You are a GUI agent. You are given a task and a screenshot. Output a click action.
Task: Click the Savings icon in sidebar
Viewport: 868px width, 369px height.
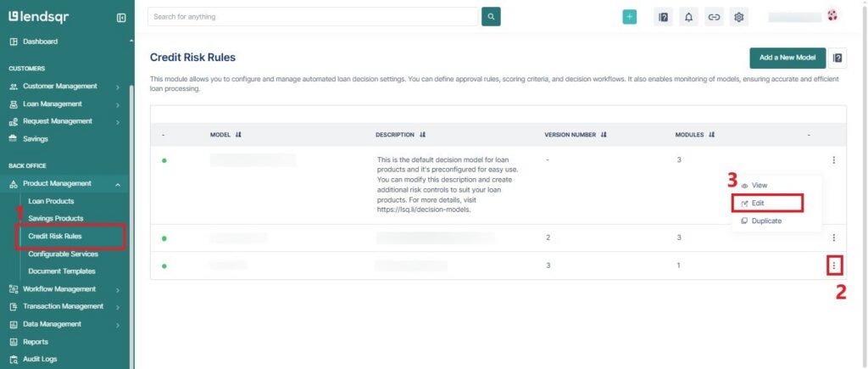tap(14, 139)
